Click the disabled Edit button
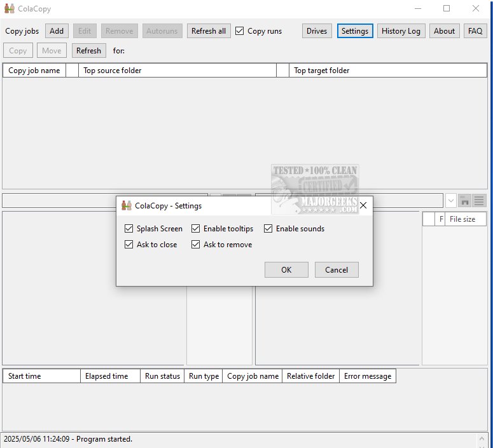Viewport: 493px width, 448px height. (x=85, y=31)
